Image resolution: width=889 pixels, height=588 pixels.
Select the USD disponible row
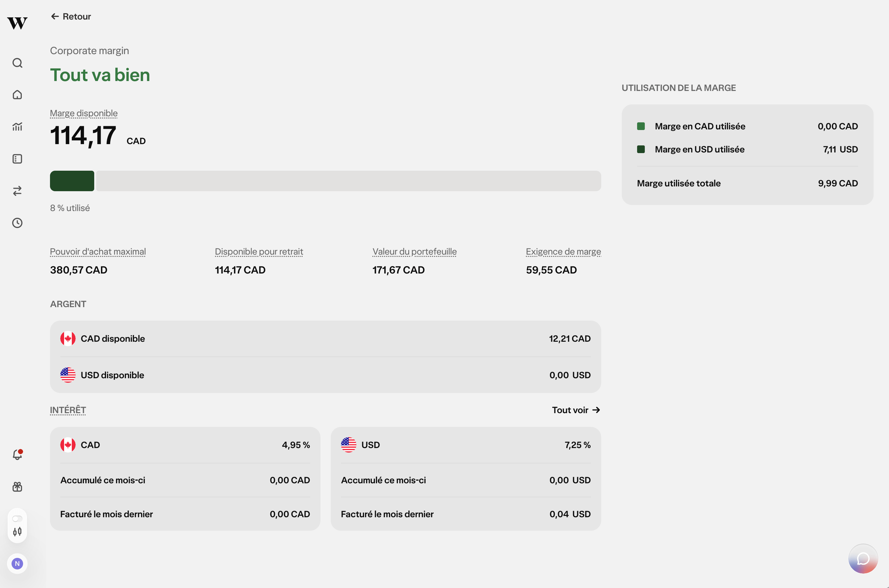point(325,375)
